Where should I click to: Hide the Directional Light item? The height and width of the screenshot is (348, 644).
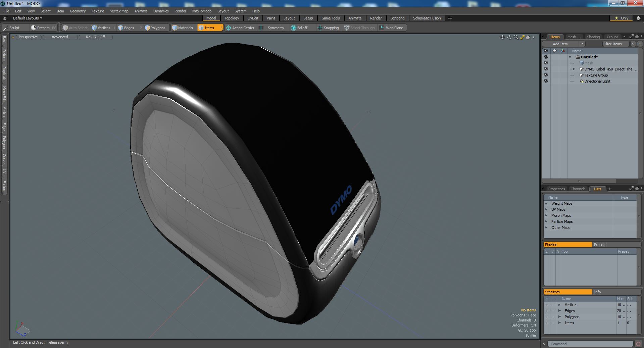pyautogui.click(x=546, y=81)
